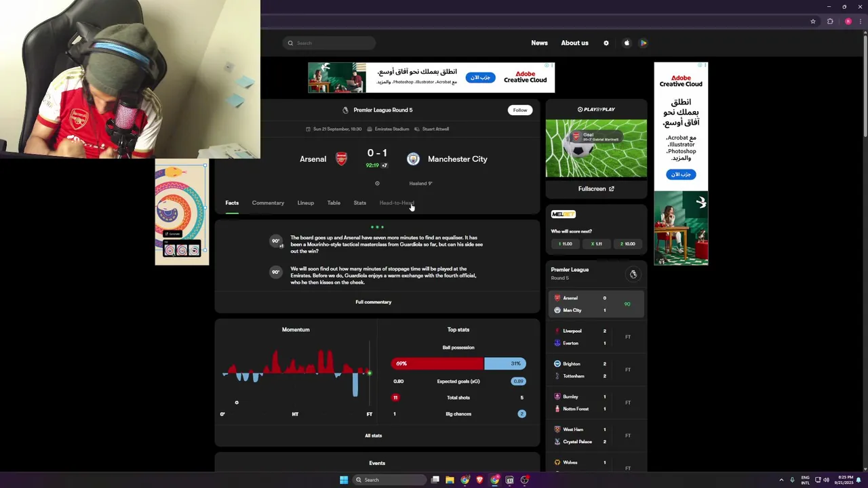Click the Adobe sidebar ad button
The height and width of the screenshot is (488, 868).
click(681, 174)
